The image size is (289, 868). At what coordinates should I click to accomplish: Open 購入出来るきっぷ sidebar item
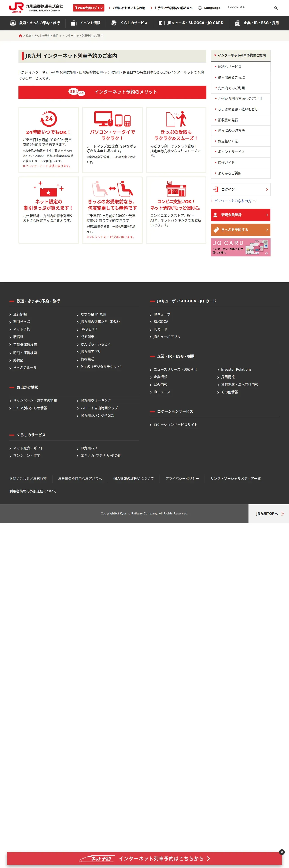coord(241,78)
